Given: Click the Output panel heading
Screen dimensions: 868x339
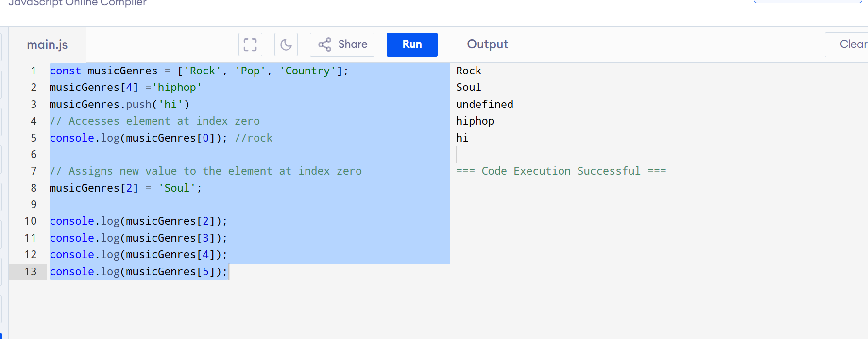Looking at the screenshot, I should click(487, 44).
